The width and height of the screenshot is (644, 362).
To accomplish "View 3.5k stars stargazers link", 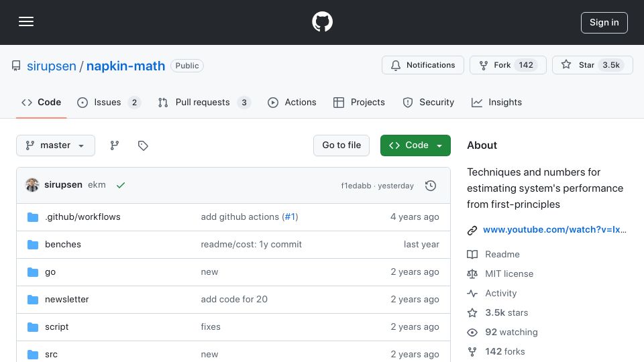I will 506,313.
